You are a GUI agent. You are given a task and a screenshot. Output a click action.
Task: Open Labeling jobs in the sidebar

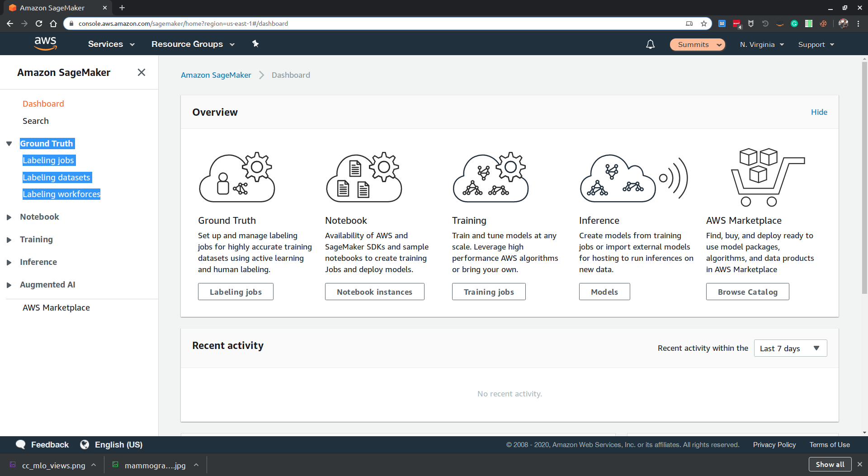[48, 160]
